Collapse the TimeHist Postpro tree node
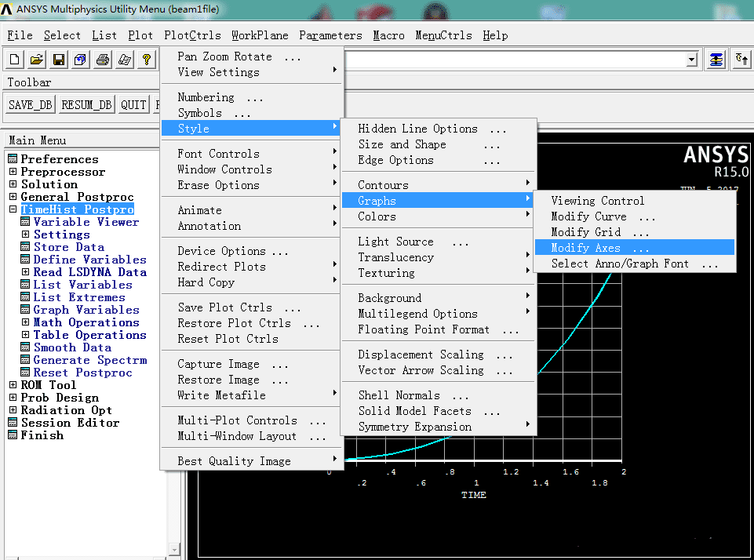Viewport: 754px width, 560px height. (13, 209)
